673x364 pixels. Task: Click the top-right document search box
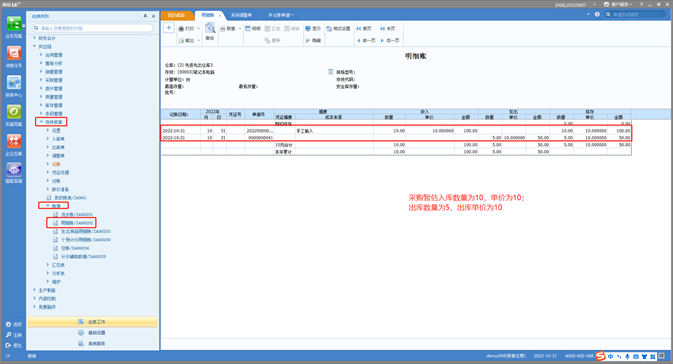635,14
